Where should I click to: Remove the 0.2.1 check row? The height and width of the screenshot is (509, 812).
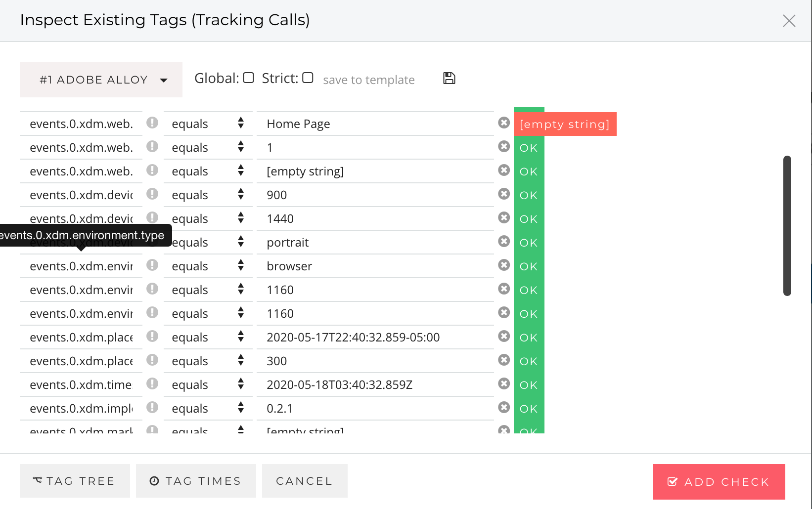point(504,407)
